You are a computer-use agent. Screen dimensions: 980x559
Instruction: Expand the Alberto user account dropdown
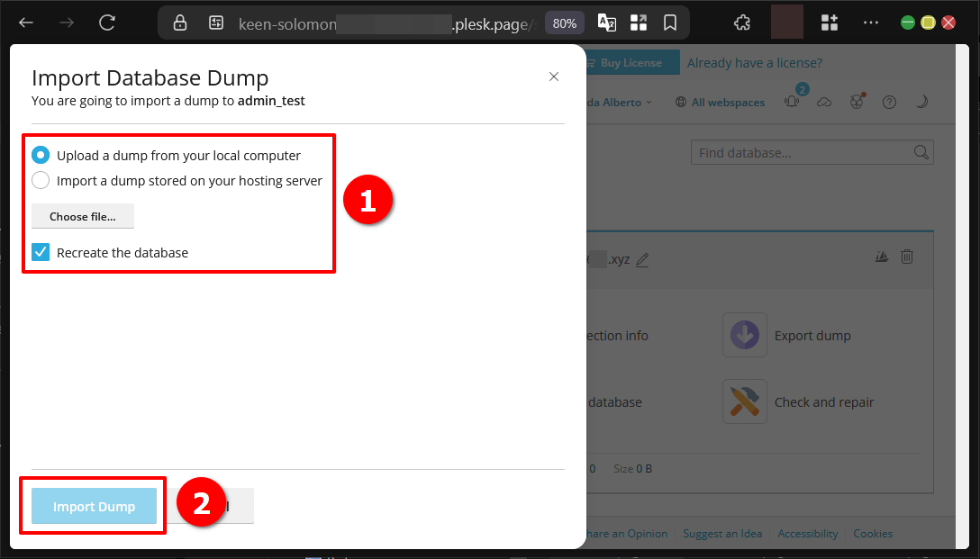622,103
